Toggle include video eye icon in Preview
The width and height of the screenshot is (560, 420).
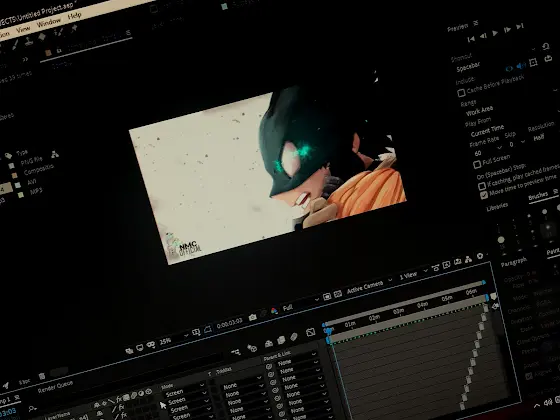coord(509,68)
